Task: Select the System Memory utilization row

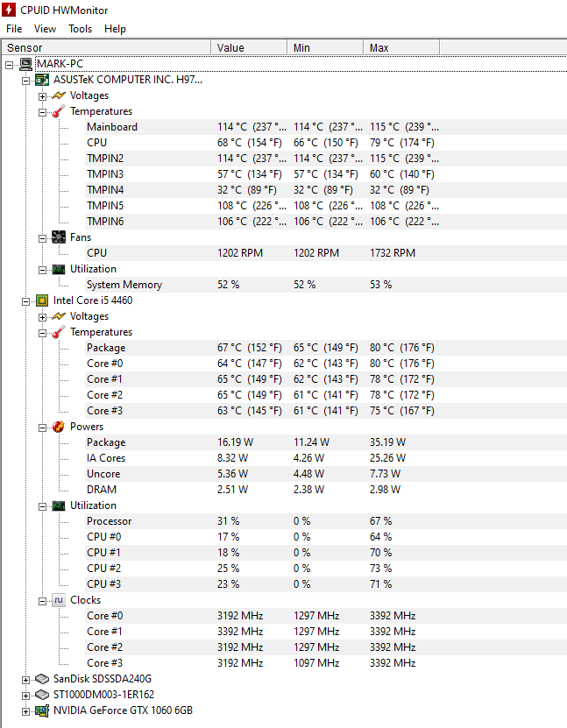Action: (x=124, y=285)
